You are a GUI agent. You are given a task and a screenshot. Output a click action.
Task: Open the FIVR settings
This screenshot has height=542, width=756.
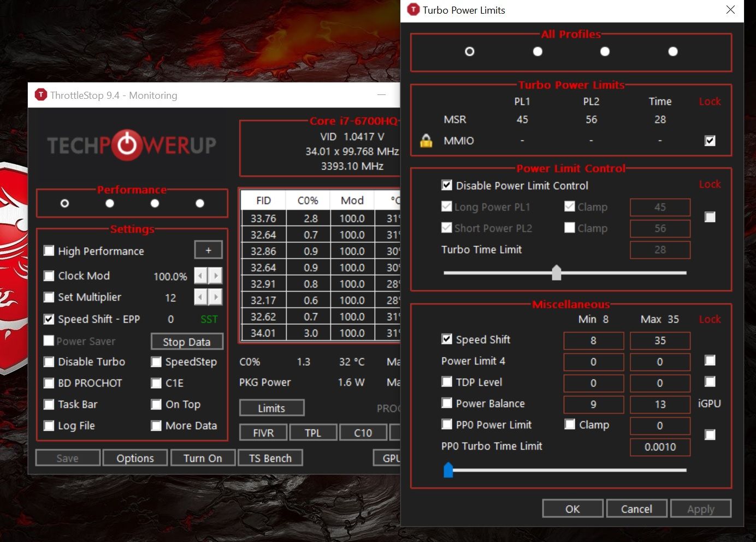(263, 433)
